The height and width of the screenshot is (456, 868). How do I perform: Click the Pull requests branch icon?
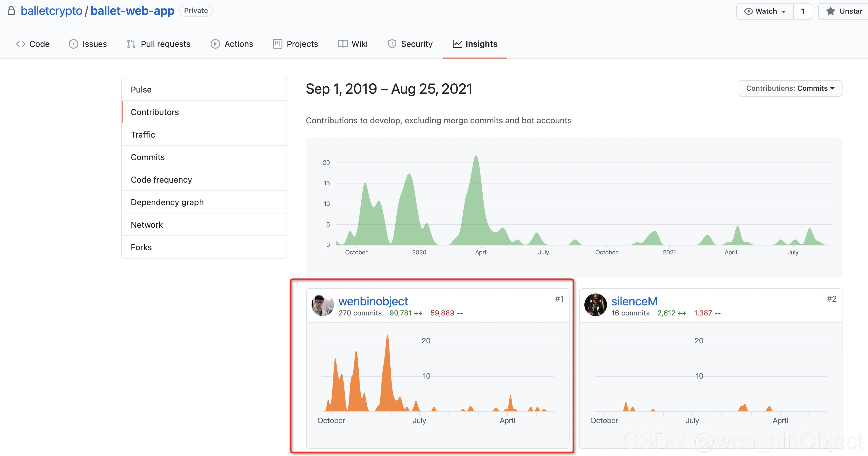click(x=131, y=44)
